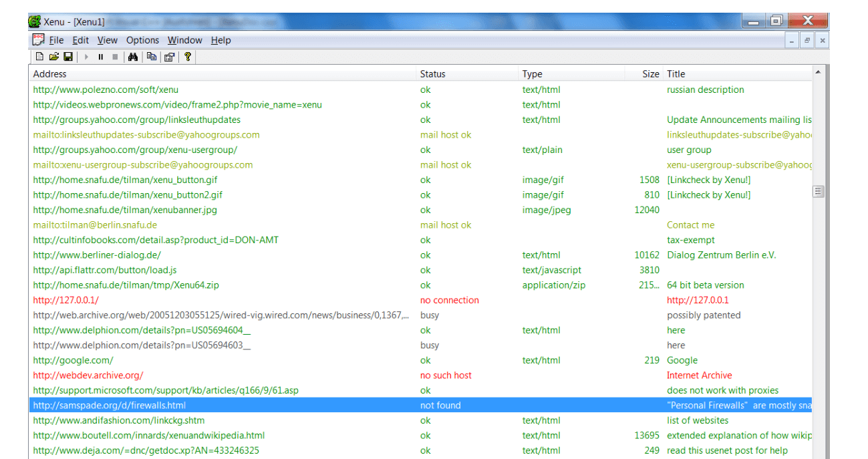Restore the Xenu1 child window
This screenshot has width=868, height=459.
coord(807,40)
